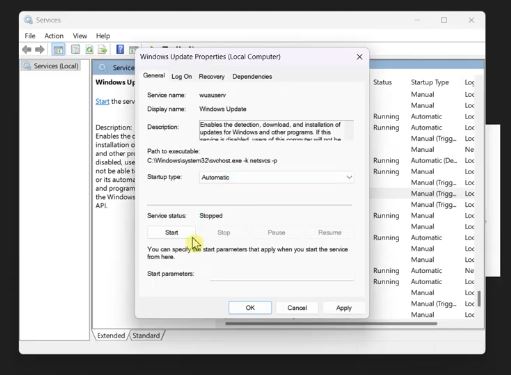Click the Cancel button
This screenshot has height=375, width=511.
[x=297, y=308]
